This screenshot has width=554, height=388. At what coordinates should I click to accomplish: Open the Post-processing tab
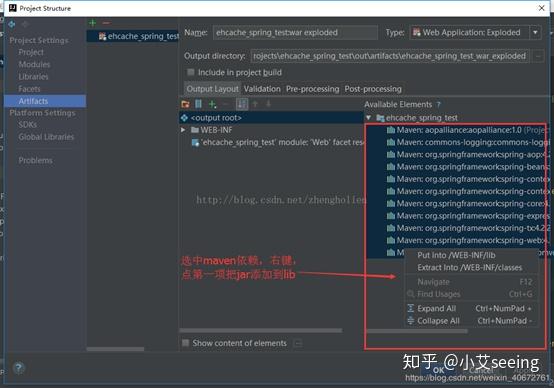(373, 89)
